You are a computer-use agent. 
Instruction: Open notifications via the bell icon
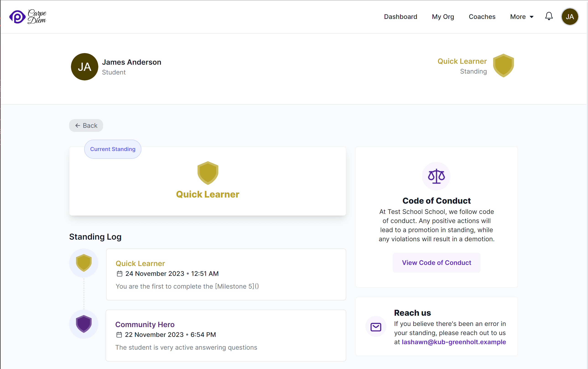tap(549, 16)
